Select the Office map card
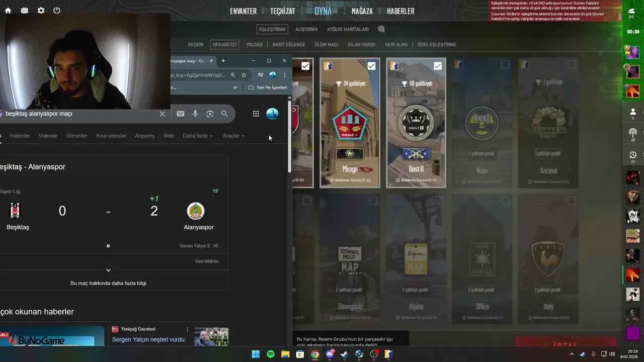 coord(482,258)
